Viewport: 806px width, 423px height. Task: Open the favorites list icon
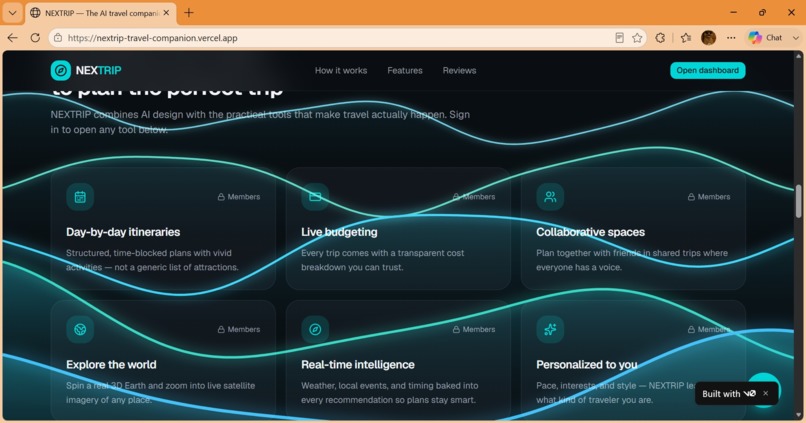686,38
